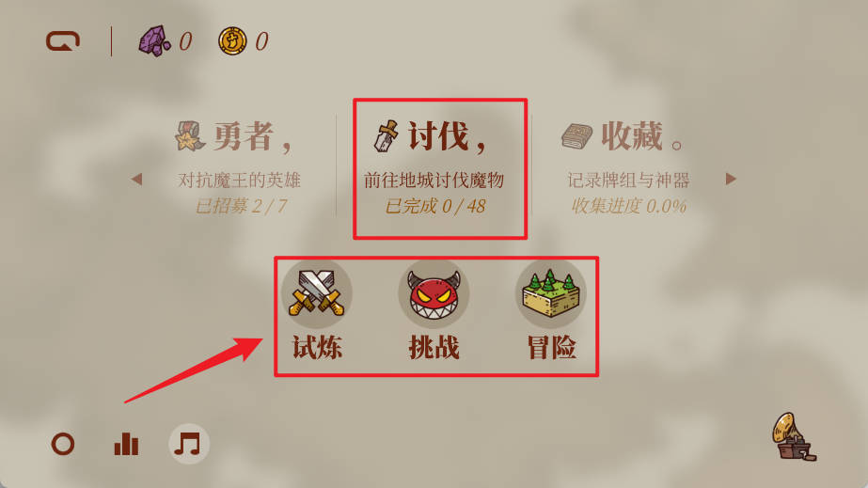Click the 挑战 text label
This screenshot has width=868, height=488.
coord(434,348)
